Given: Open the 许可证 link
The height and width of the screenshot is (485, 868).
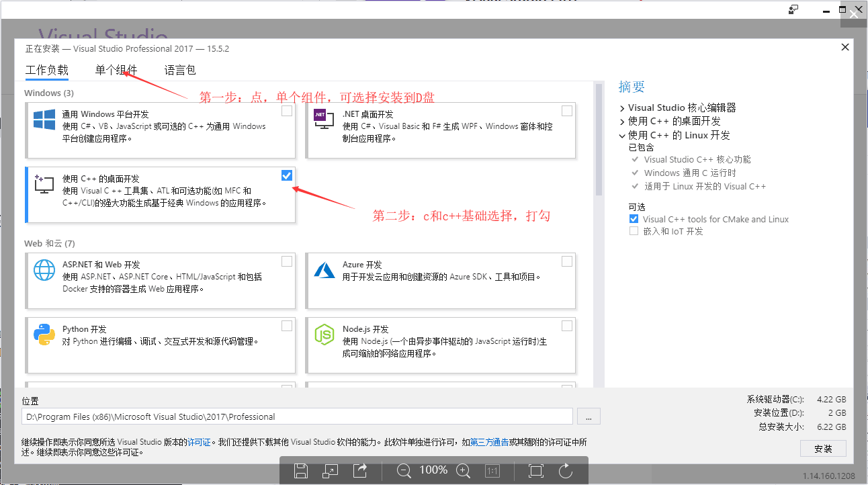Looking at the screenshot, I should coord(199,442).
